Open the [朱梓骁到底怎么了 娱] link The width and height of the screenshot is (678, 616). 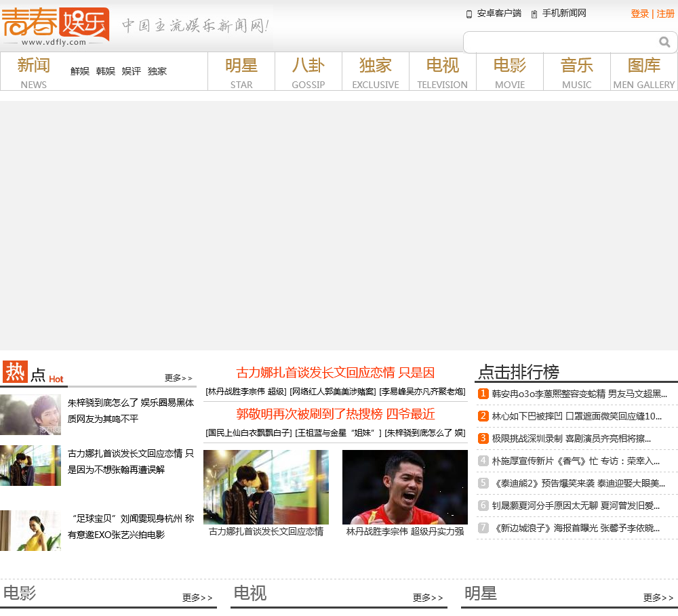pos(425,433)
